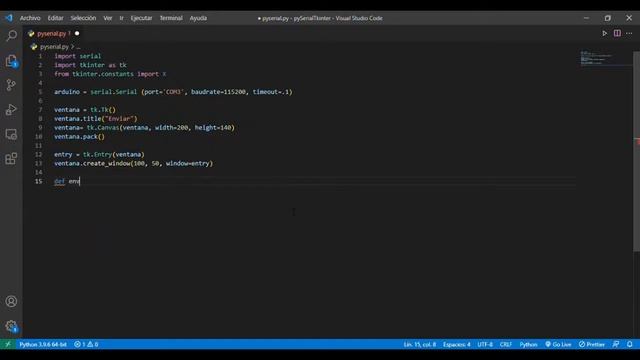Click 'import tkinter as tk' on line 2
The width and height of the screenshot is (640, 360).
click(90, 65)
